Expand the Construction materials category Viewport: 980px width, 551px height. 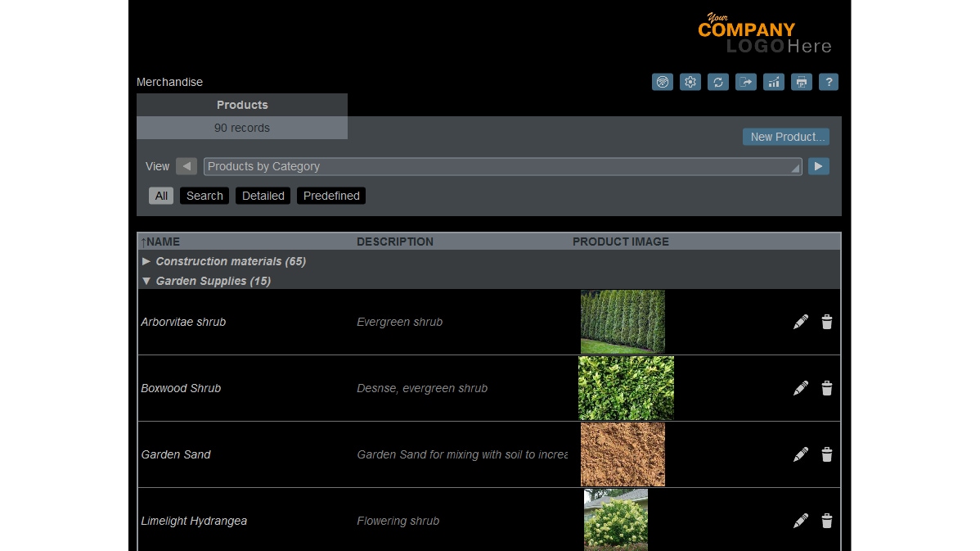[146, 261]
